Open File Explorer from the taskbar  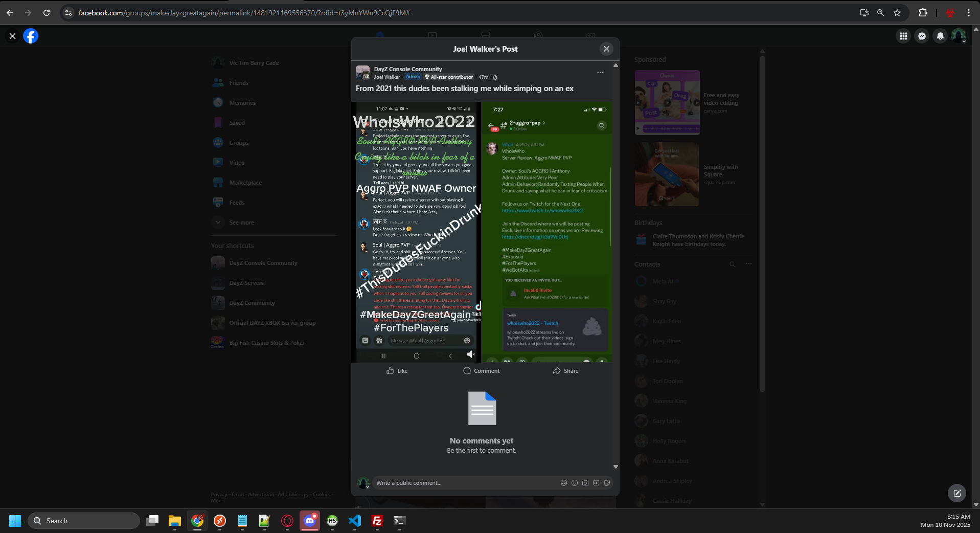(175, 521)
